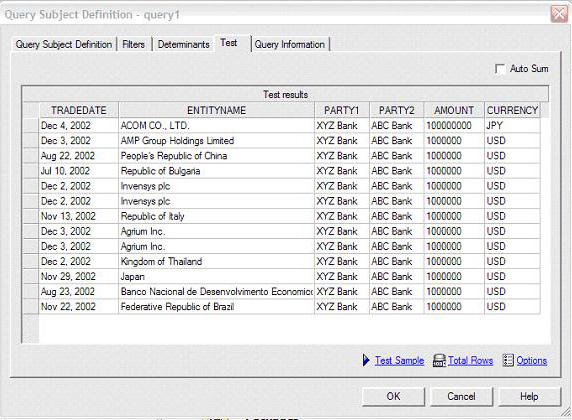Click the Nov 13, 2002 trade date
Viewport: 572px width, 420px height.
[79, 216]
